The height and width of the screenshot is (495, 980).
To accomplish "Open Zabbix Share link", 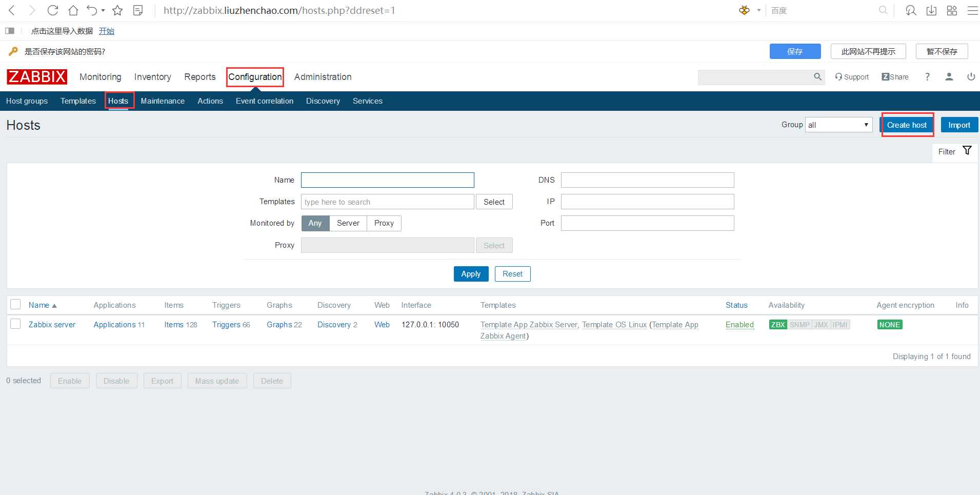I will [895, 77].
